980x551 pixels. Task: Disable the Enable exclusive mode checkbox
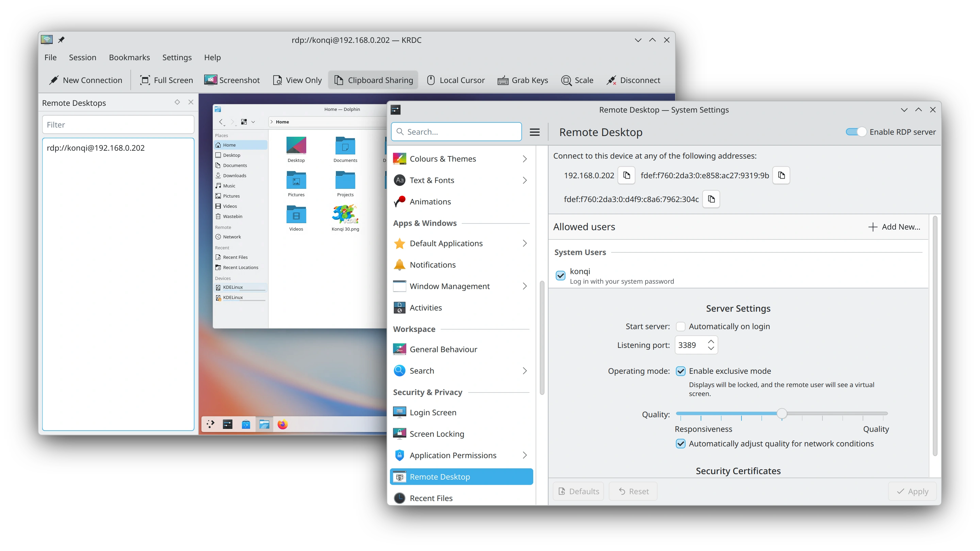(681, 371)
